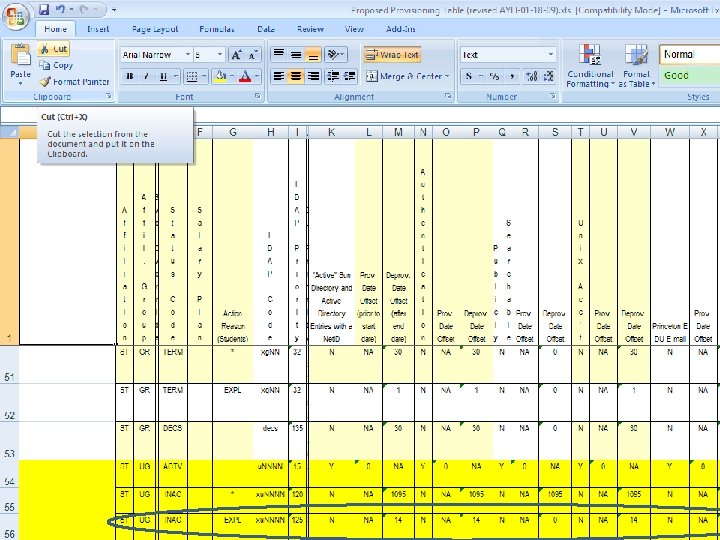This screenshot has width=720, height=540.
Task: Click the Paste clipboard icon
Action: tap(21, 56)
